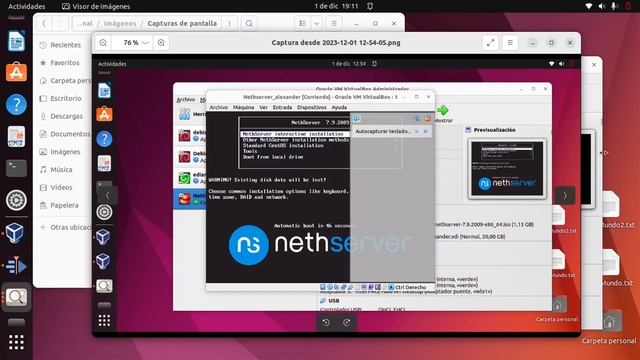The width and height of the screenshot is (640, 360).
Task: Select Mundo.txt file on the desktop
Action: coord(617,267)
